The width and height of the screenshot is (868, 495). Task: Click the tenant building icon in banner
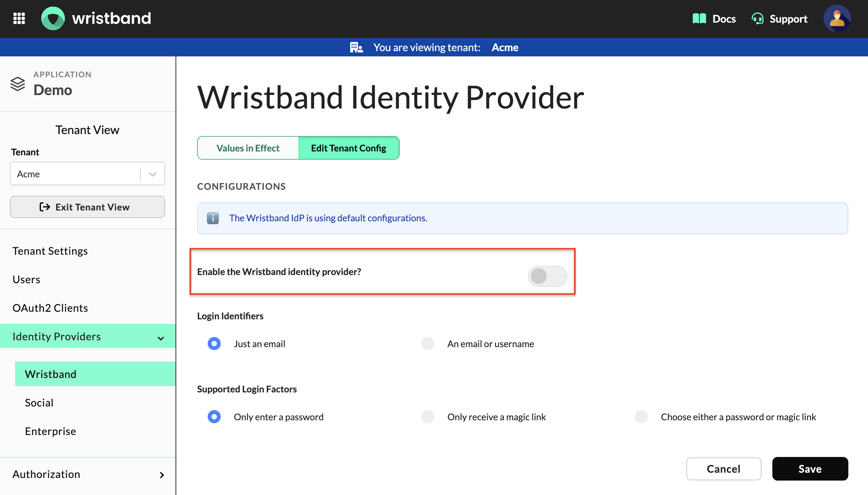[x=357, y=47]
